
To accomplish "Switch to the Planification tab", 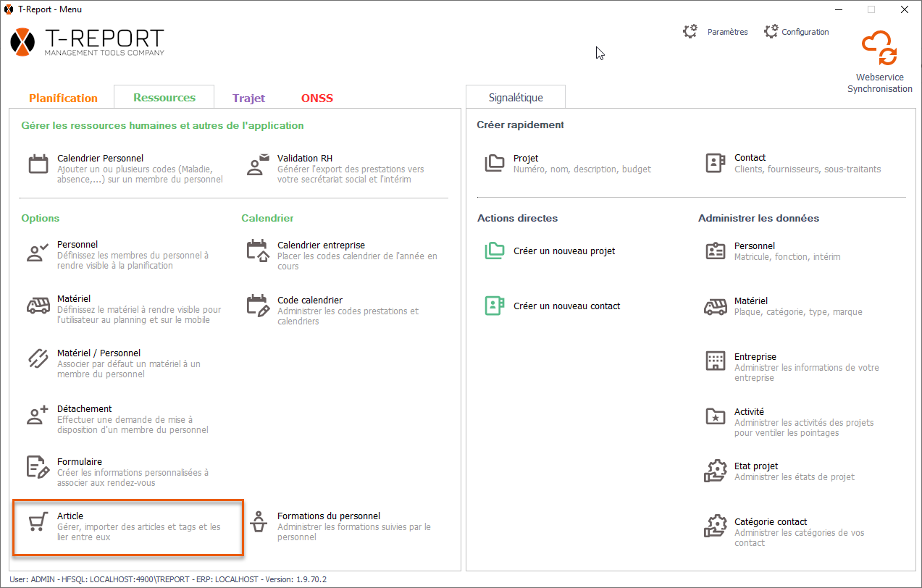I will click(63, 98).
